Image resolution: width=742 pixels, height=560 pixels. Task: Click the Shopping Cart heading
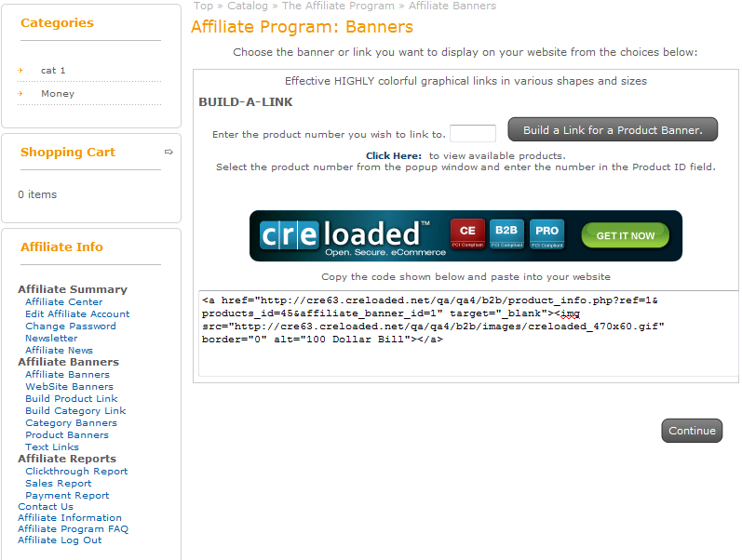click(68, 152)
